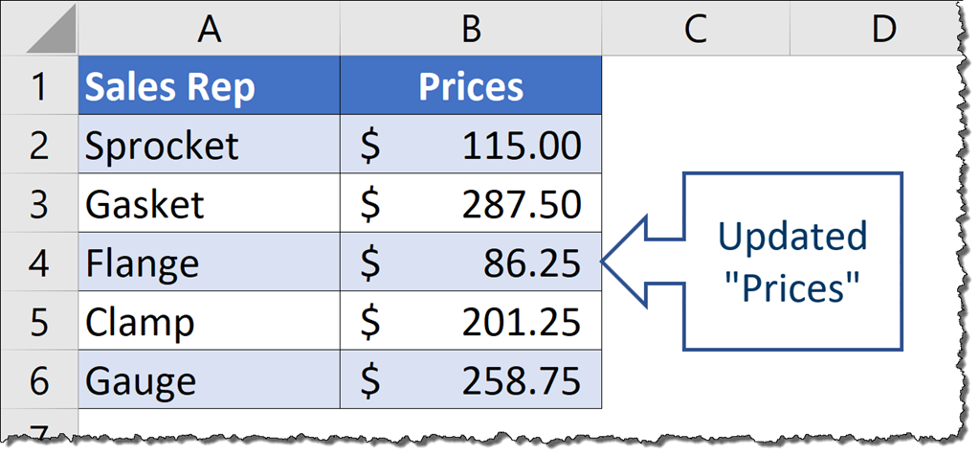Select the Gauge cell

[x=209, y=380]
